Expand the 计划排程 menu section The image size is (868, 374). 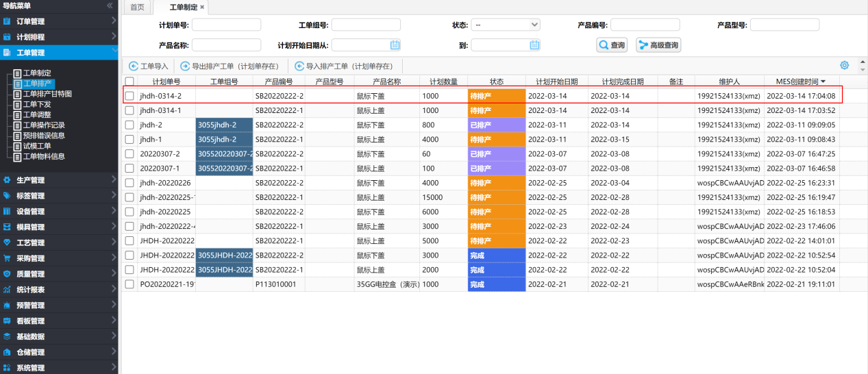tap(113, 37)
